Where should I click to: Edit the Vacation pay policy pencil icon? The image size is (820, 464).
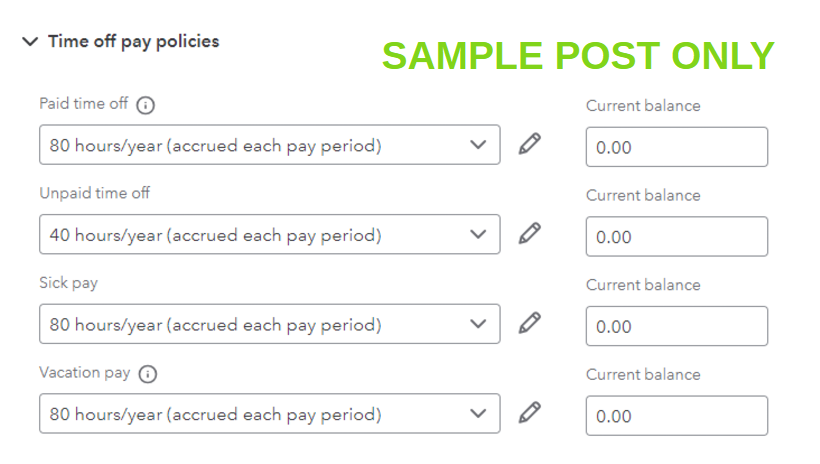530,412
